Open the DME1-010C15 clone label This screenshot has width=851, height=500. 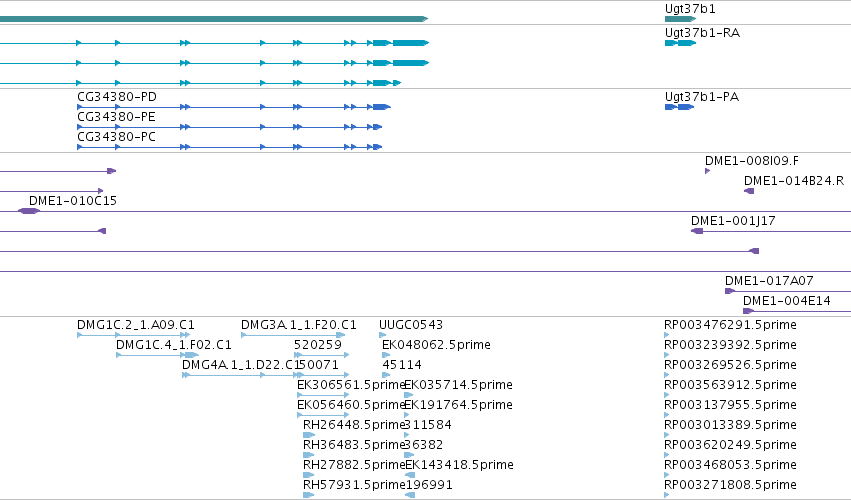click(x=73, y=201)
